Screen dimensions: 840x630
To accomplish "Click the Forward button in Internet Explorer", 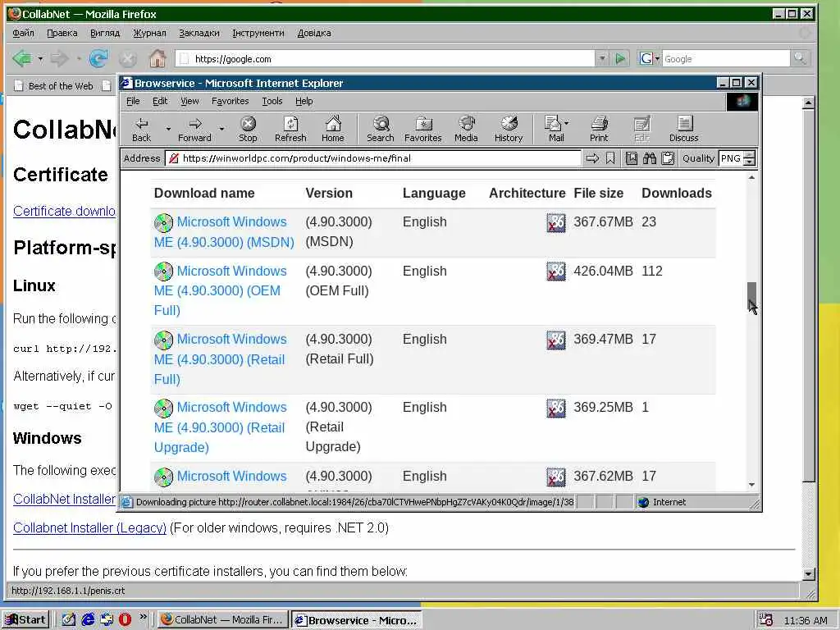I will click(x=195, y=129).
